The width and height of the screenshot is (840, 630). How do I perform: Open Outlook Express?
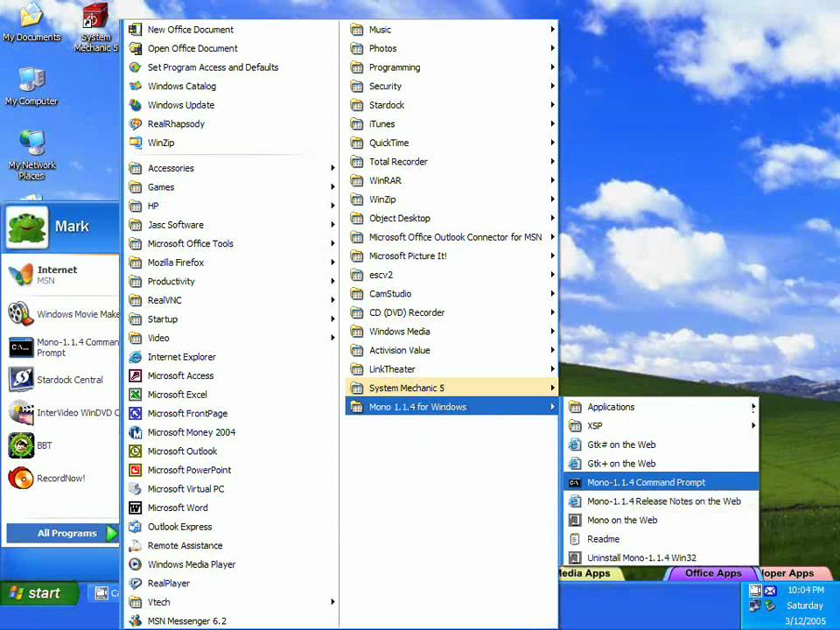(231, 527)
